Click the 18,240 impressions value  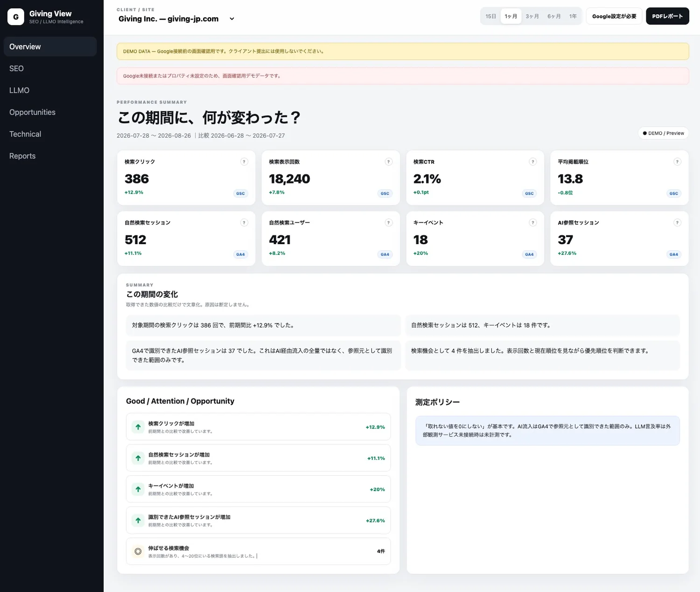pos(289,179)
